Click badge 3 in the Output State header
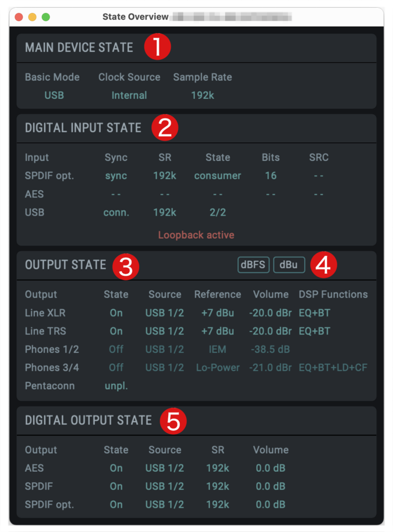 tap(125, 265)
